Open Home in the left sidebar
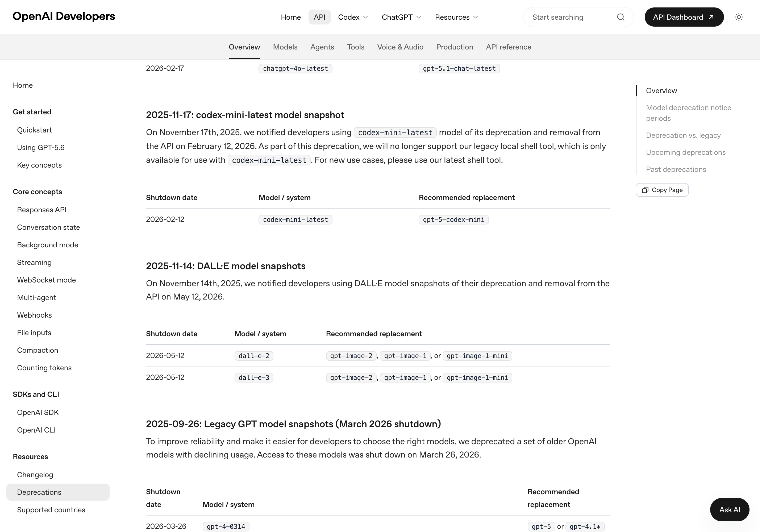 pyautogui.click(x=23, y=85)
